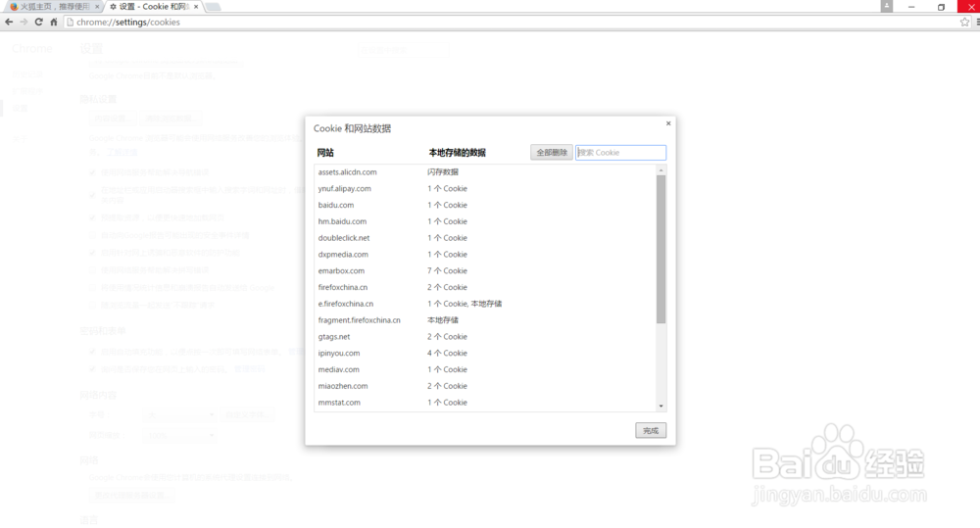Close the Cookie dialog with X
Image resolution: width=980 pixels, height=528 pixels.
coord(668,123)
